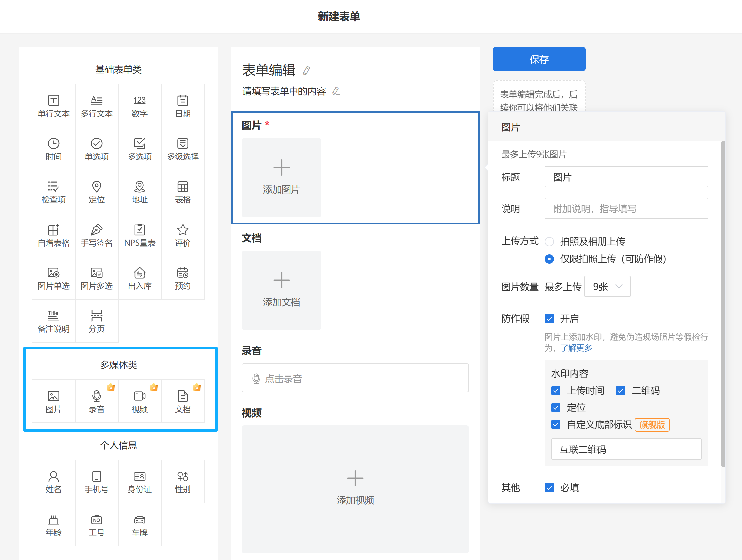This screenshot has width=742, height=560.
Task: Insert an NPS量表 field
Action: (139, 235)
